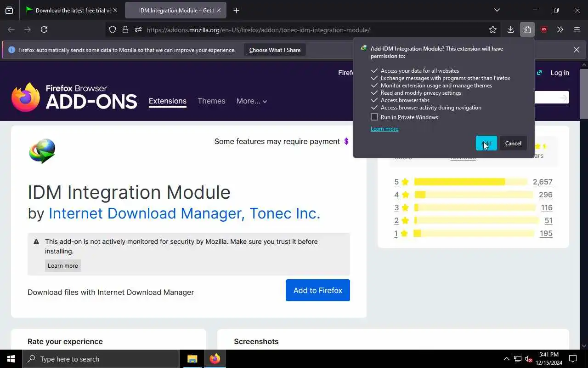Click the muted volume tray icon

pos(528,359)
